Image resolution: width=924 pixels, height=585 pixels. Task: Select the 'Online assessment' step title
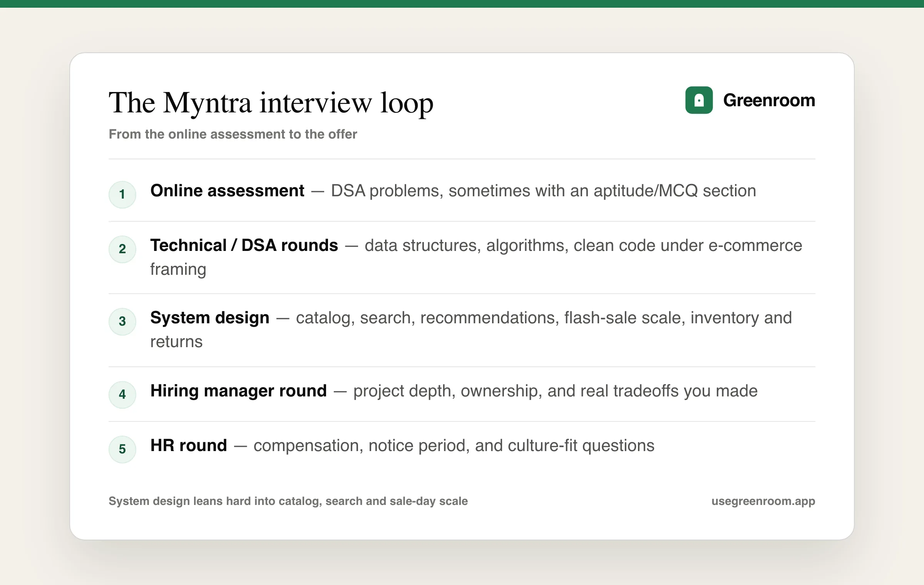click(227, 191)
